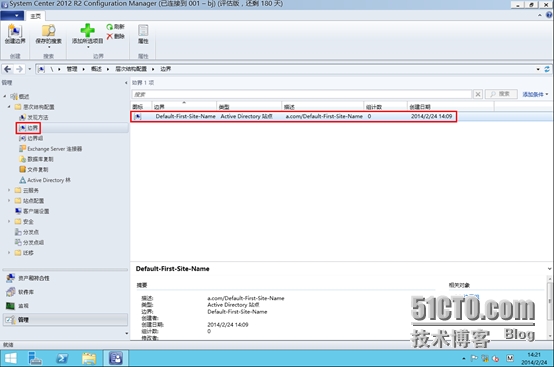Collapse the 层次结构配置 tree node
This screenshot has width=554, height=367.
(x=9, y=106)
